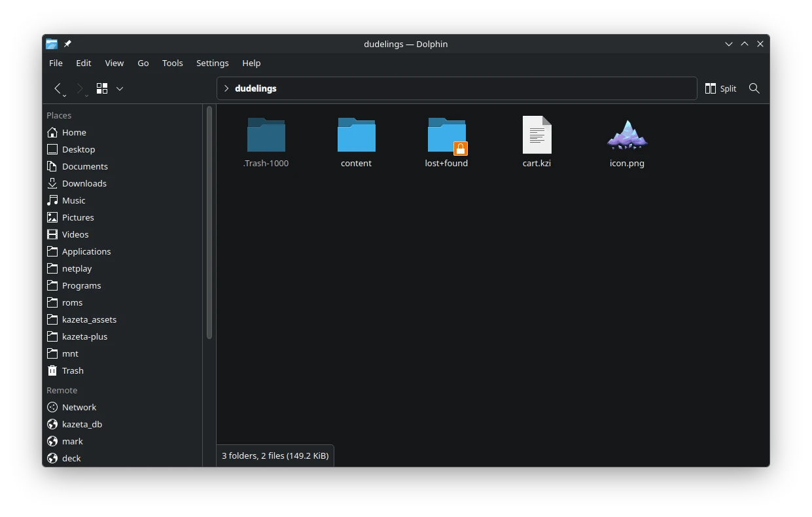Open the Trash entry in Places

coord(72,370)
